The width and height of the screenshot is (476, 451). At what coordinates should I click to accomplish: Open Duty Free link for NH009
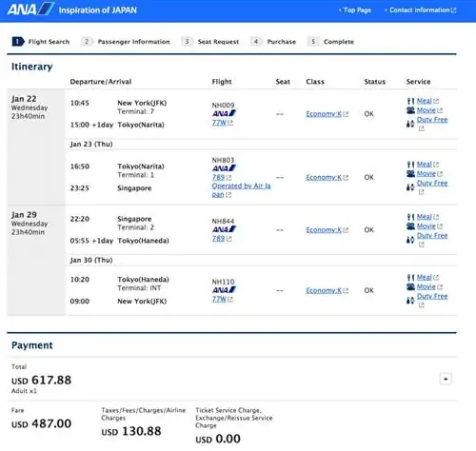(432, 120)
